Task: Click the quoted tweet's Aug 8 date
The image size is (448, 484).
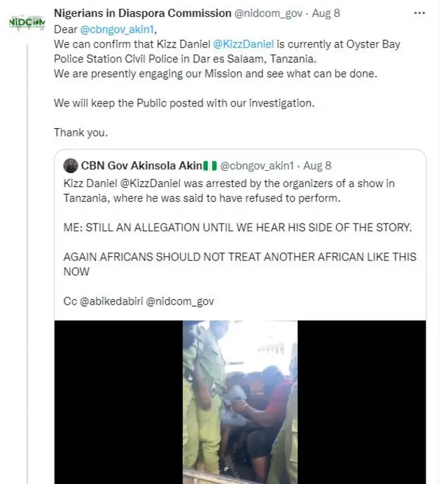Action: pyautogui.click(x=318, y=166)
